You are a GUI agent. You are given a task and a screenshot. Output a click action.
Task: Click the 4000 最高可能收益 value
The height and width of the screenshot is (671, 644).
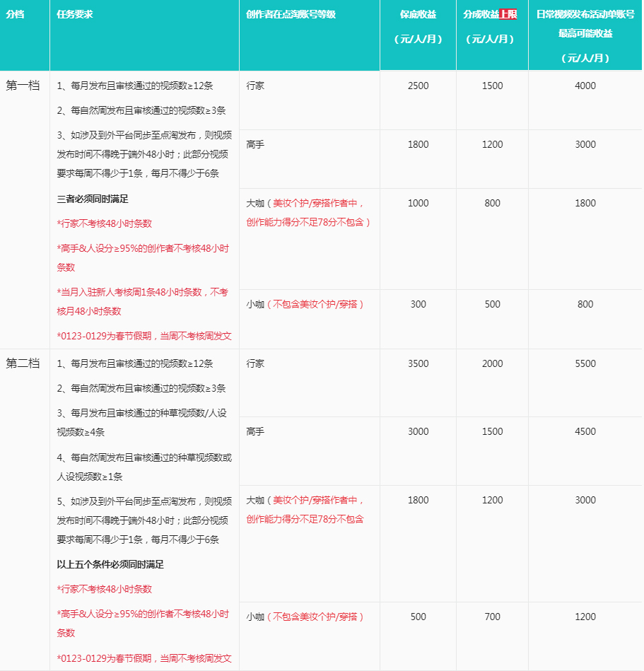point(584,85)
